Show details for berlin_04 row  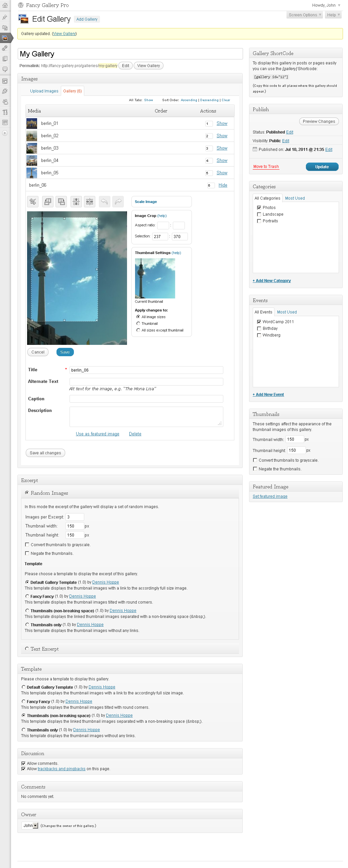pyautogui.click(x=222, y=160)
